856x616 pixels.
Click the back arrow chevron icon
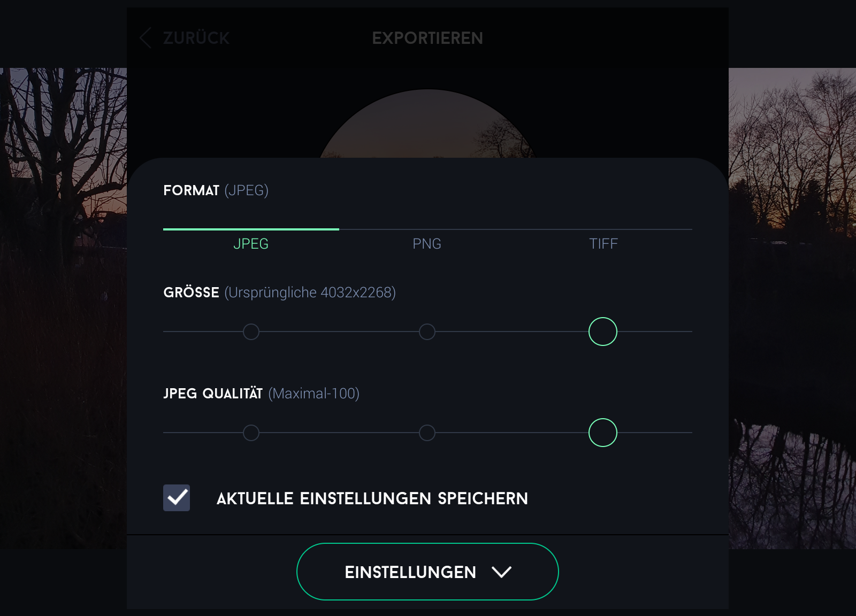(x=145, y=38)
